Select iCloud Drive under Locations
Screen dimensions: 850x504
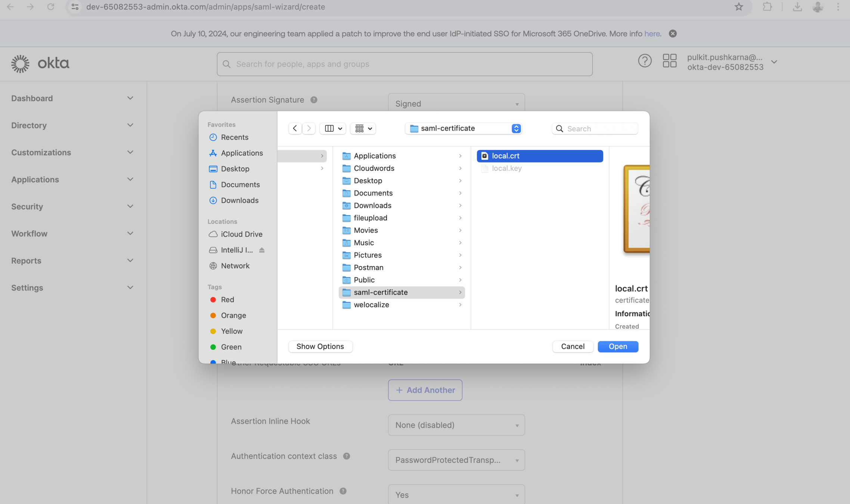coord(241,234)
